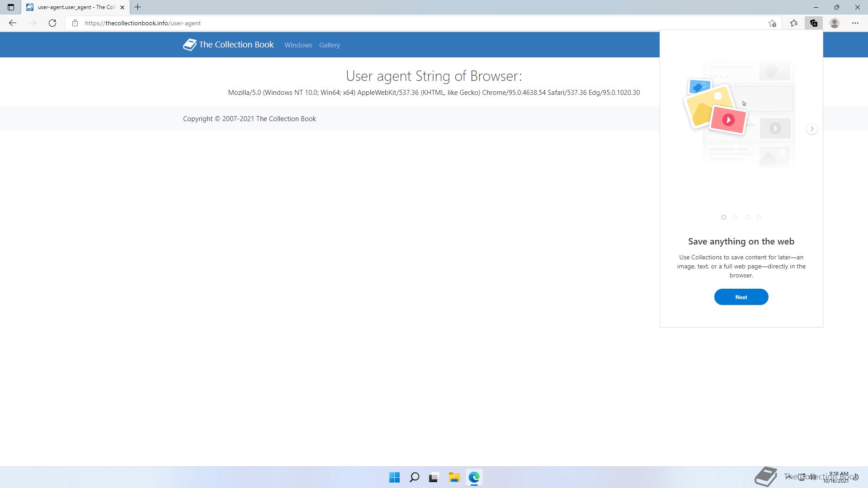Minimize the Edge browser window
The width and height of the screenshot is (868, 488).
[x=816, y=7]
